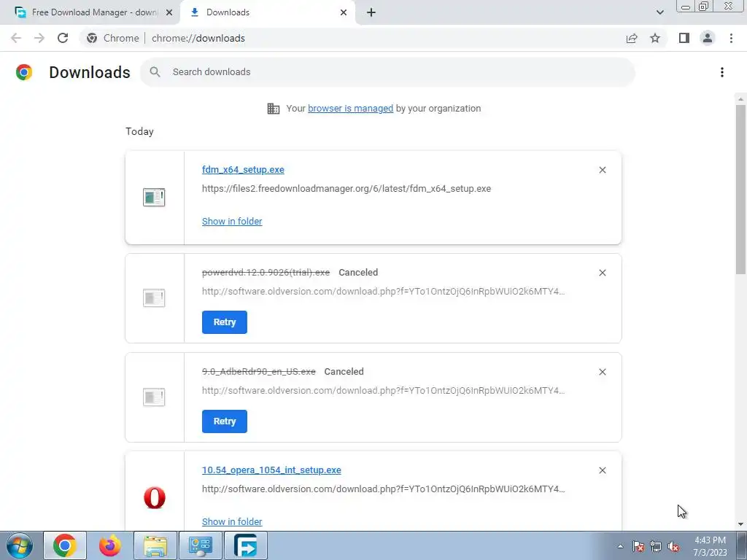Screen dimensions: 747x560
Task: Open the taskbar clock showing 4:43 PM
Action: [710, 546]
